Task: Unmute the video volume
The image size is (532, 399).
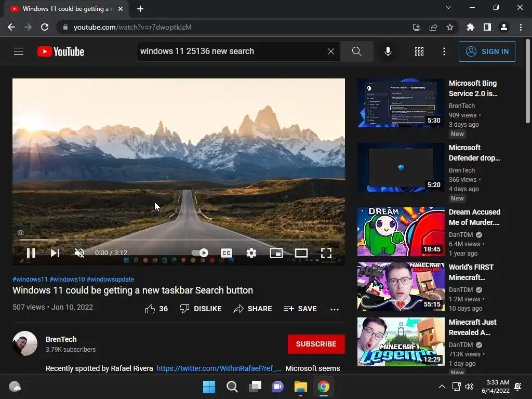Action: point(79,253)
